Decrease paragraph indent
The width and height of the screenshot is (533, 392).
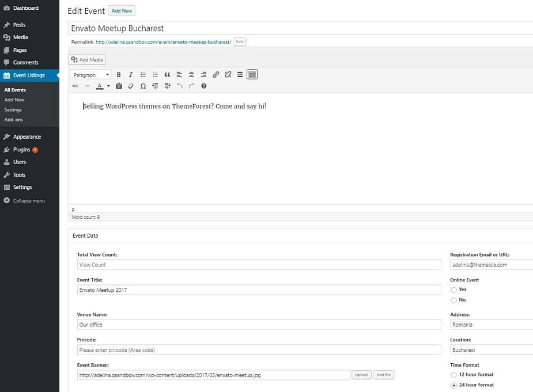click(x=155, y=86)
